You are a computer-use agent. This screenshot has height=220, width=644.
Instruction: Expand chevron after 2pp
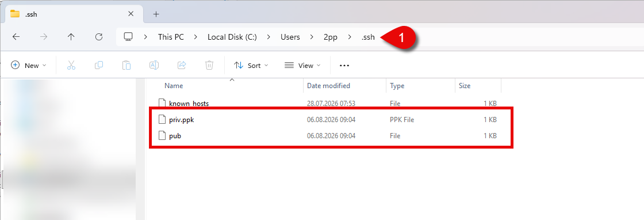(350, 37)
